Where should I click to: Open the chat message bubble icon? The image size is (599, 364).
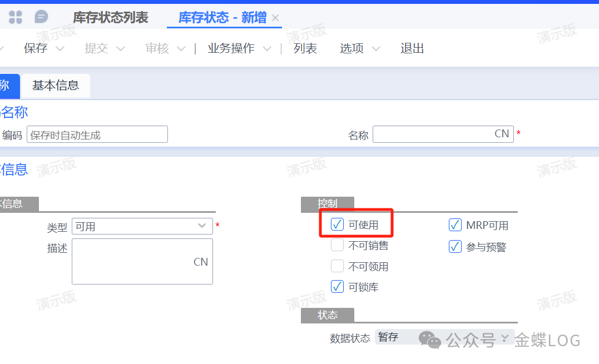(x=41, y=17)
